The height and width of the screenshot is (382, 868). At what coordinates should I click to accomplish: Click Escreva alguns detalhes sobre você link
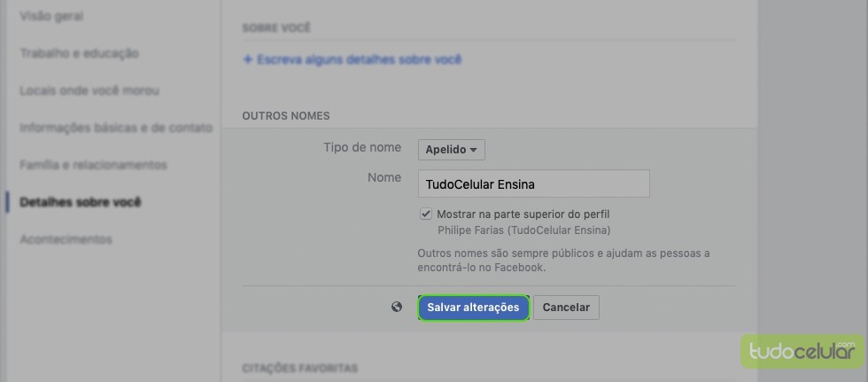point(352,60)
